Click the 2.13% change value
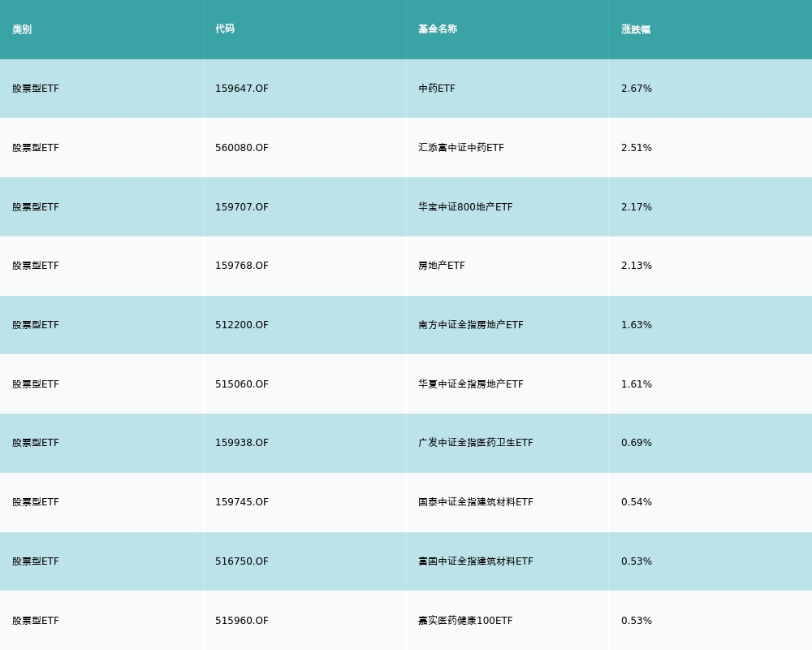This screenshot has height=650, width=812. coord(637,266)
